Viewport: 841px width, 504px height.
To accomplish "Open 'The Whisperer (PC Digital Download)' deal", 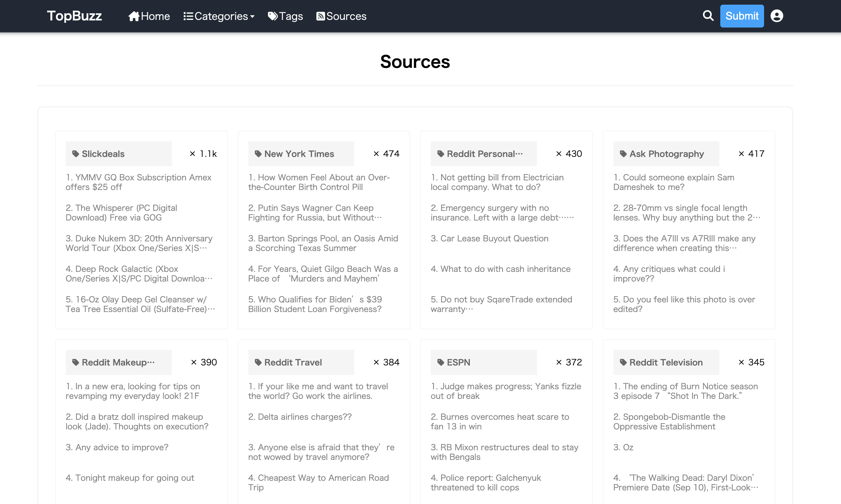I will [121, 213].
